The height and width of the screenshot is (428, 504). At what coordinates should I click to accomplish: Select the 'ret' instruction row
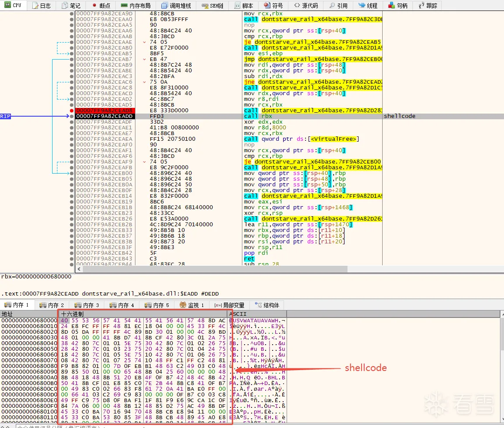pyautogui.click(x=249, y=259)
